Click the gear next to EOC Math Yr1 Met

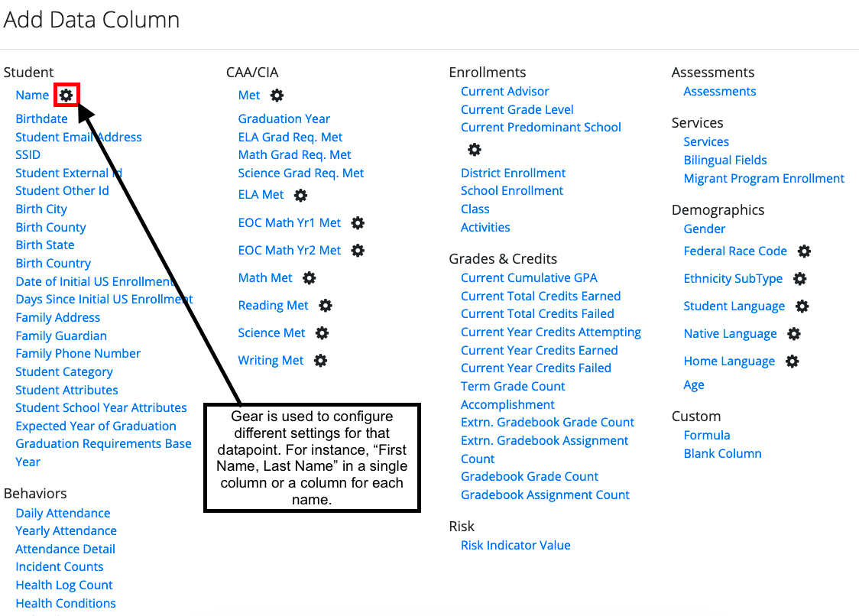pos(358,222)
